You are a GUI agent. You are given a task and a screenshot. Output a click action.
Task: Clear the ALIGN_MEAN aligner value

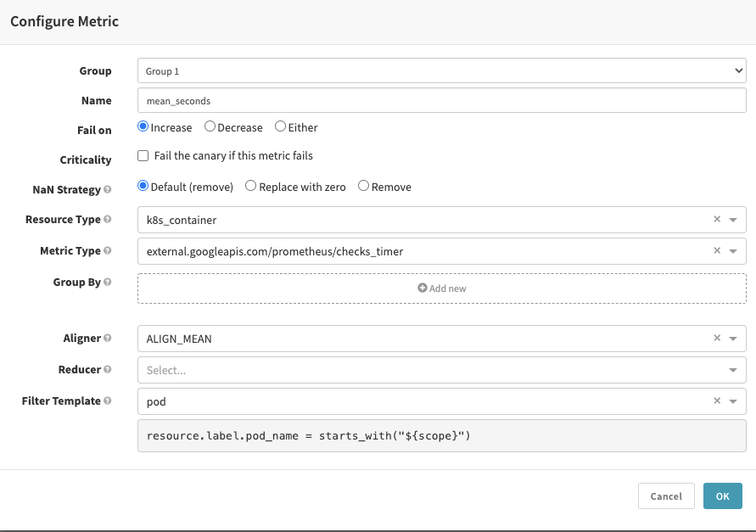point(716,339)
